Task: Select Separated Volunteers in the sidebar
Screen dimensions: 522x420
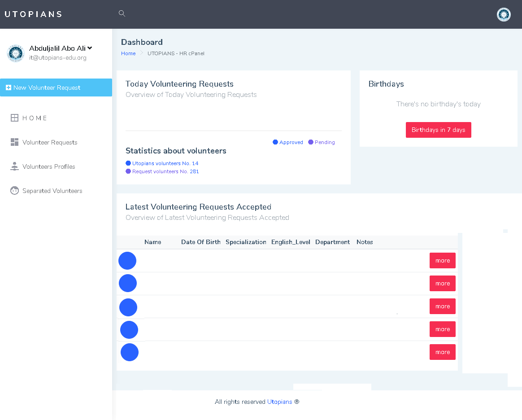Action: click(52, 191)
